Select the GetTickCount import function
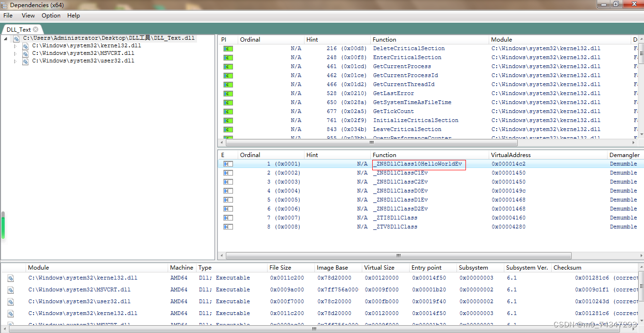644x333 pixels. tap(394, 112)
